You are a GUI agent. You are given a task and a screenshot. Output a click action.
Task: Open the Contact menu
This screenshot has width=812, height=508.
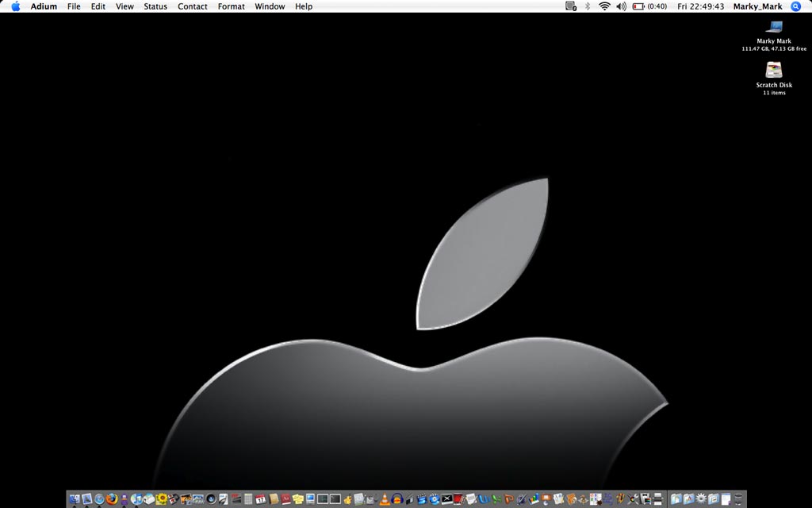coord(192,6)
